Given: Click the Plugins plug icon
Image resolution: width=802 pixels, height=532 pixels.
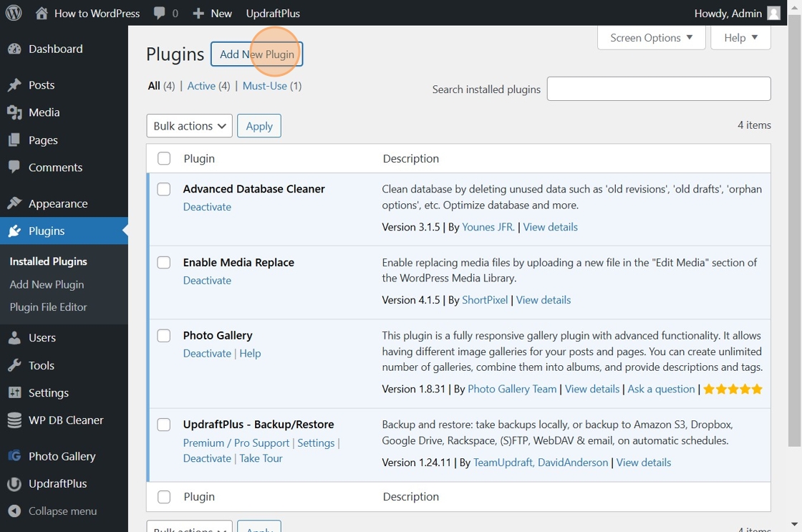Looking at the screenshot, I should (x=14, y=231).
